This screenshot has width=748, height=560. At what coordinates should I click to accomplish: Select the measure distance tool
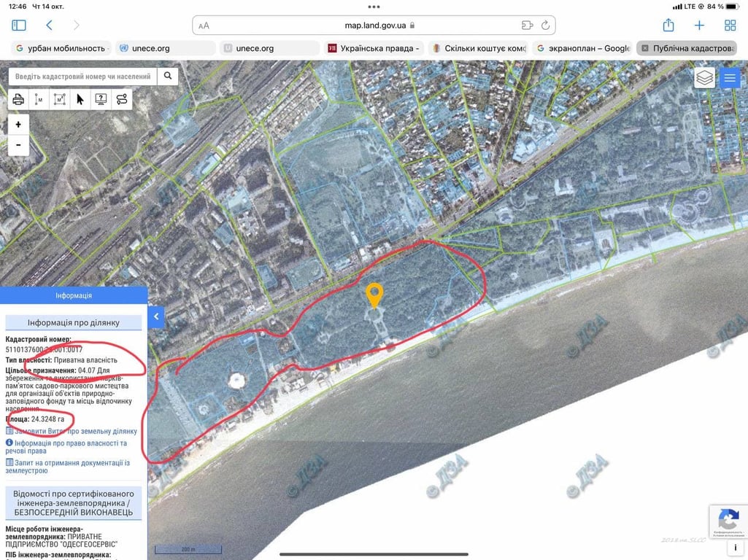(x=39, y=99)
